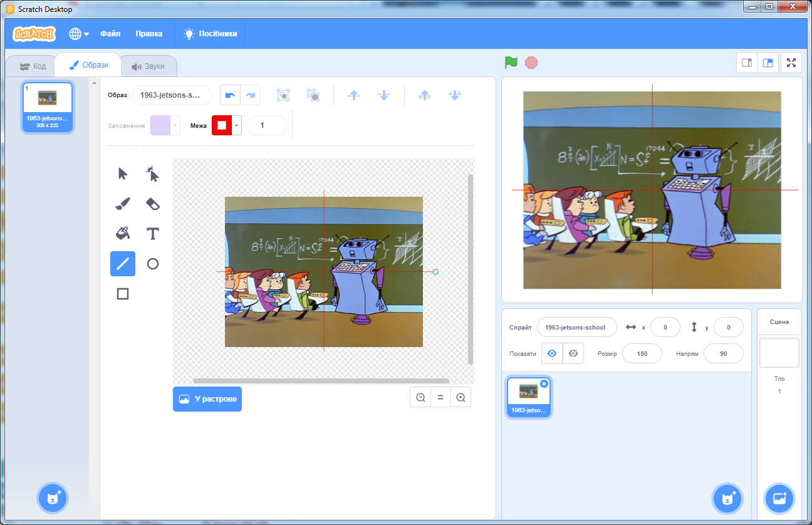The height and width of the screenshot is (525, 812).
Task: Open the Межа outline color dropdown
Action: (x=237, y=125)
